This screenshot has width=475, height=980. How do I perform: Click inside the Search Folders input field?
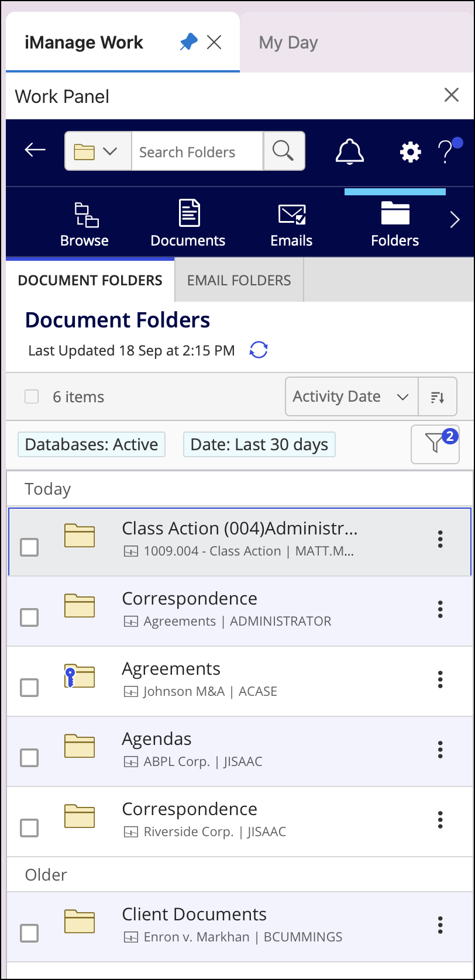(x=197, y=151)
